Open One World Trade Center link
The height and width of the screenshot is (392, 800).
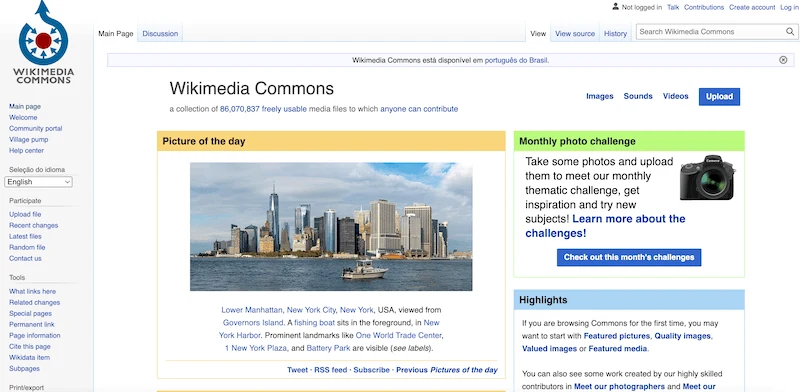398,335
